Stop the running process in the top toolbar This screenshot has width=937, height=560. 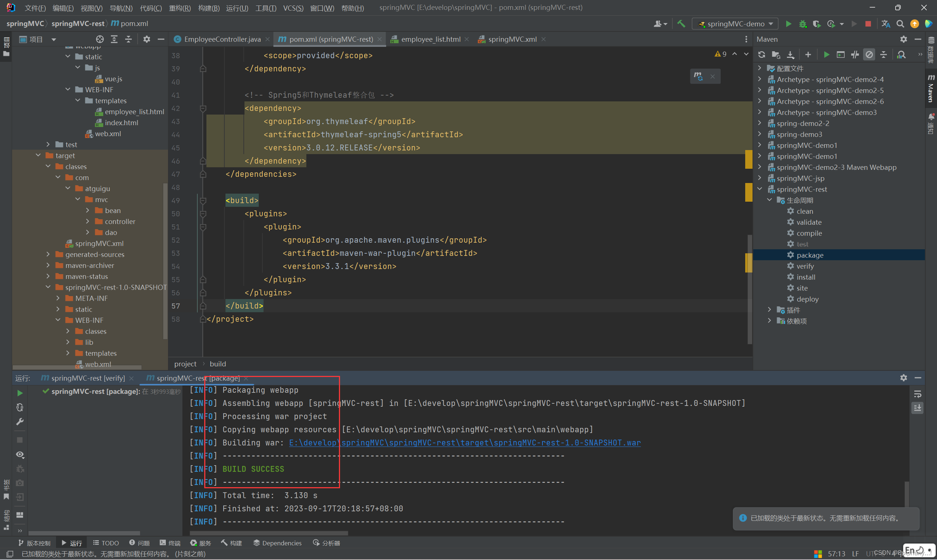click(x=868, y=24)
